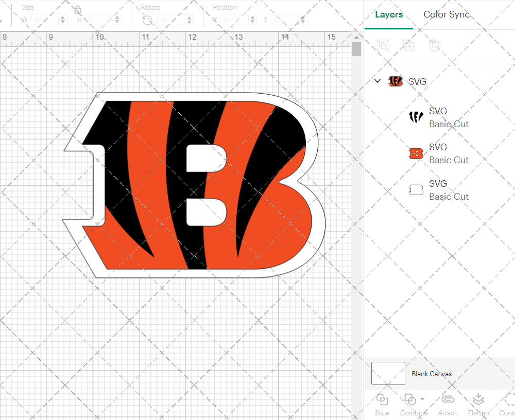Viewport: 515px width, 420px height.
Task: Click the Position Y input field
Action: tap(286, 20)
